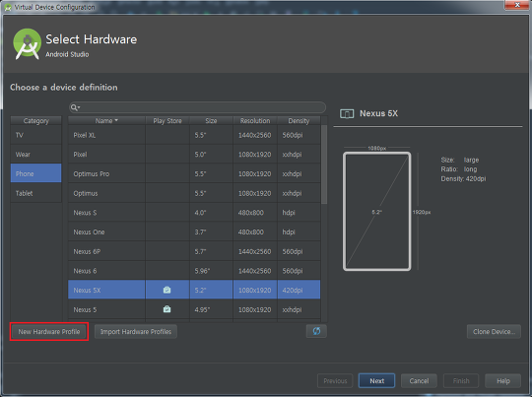Click the Cancel button
532x397 pixels.
[x=419, y=380]
